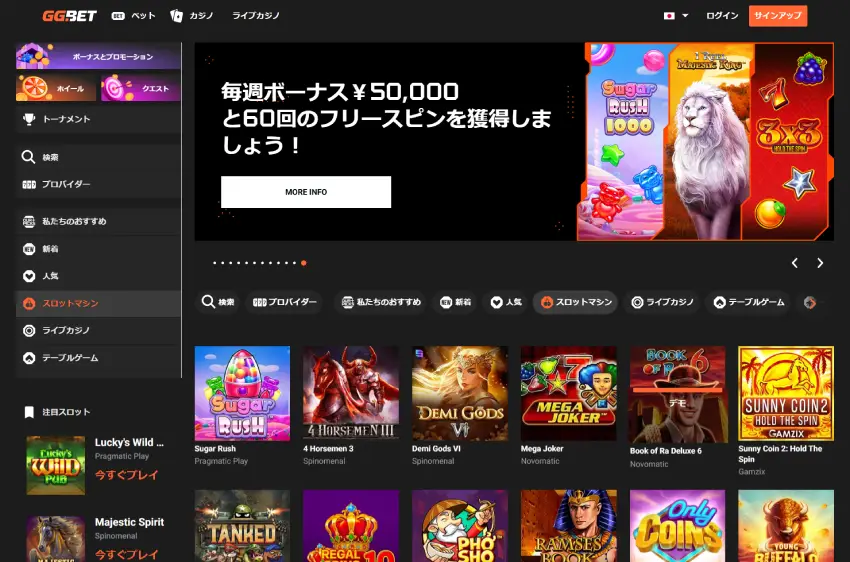The image size is (850, 562).
Task: Click the プロバイダー chip in filter row
Action: click(x=285, y=302)
